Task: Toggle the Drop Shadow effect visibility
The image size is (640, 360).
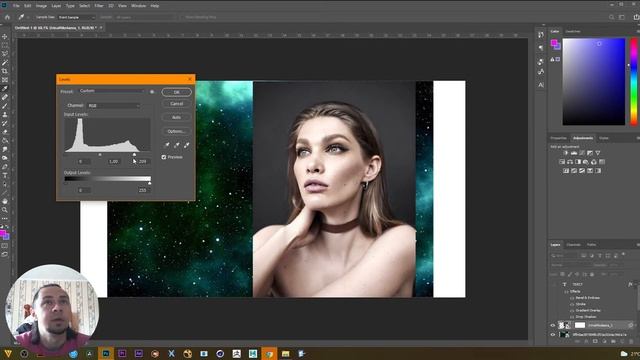Action: pyautogui.click(x=572, y=317)
